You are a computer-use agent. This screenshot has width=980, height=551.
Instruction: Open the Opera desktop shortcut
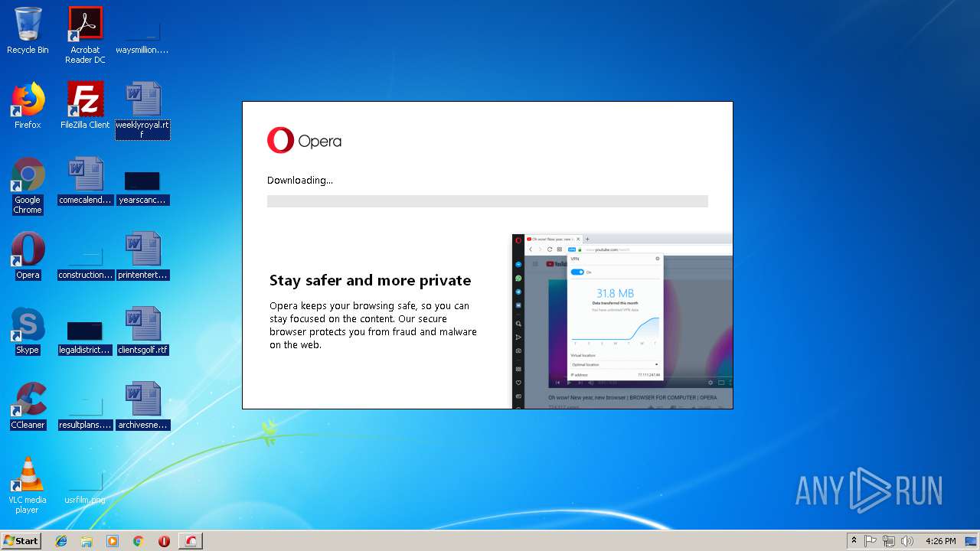pos(28,256)
